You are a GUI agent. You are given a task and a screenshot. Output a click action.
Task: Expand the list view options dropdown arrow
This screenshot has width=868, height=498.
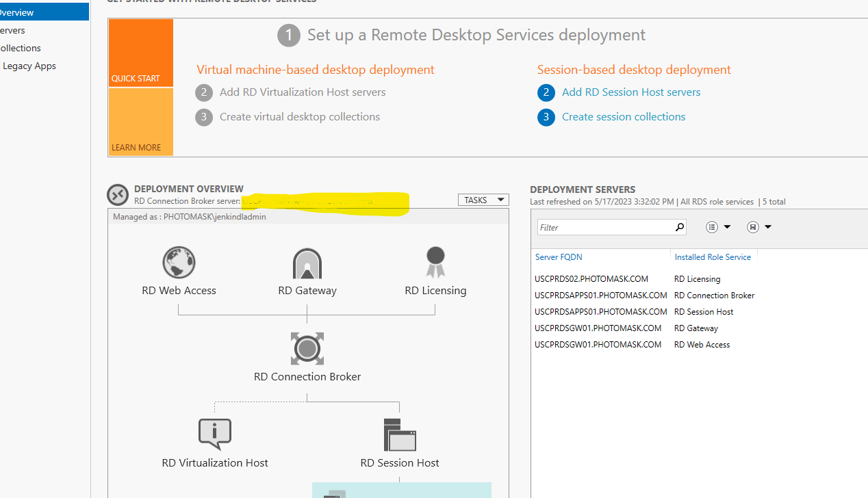pyautogui.click(x=727, y=227)
